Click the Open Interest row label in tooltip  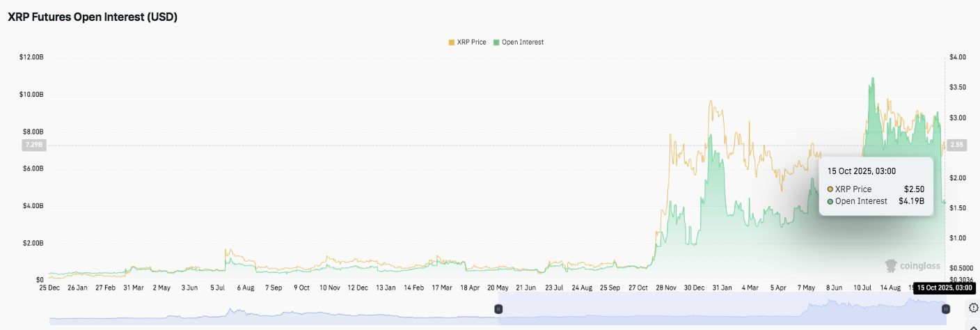pyautogui.click(x=862, y=201)
